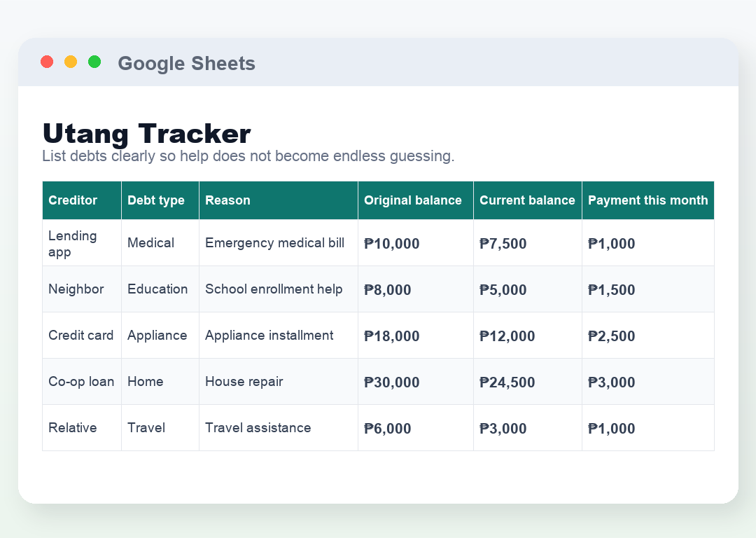Select the Travel assistance reason cell

click(279, 428)
